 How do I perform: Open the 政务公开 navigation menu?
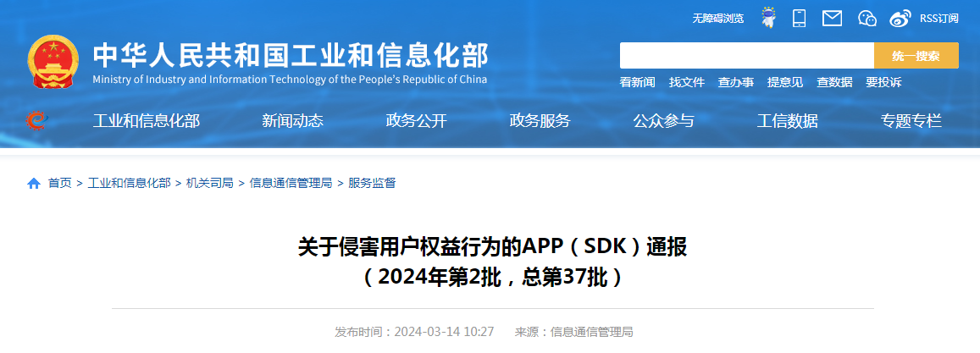point(416,120)
